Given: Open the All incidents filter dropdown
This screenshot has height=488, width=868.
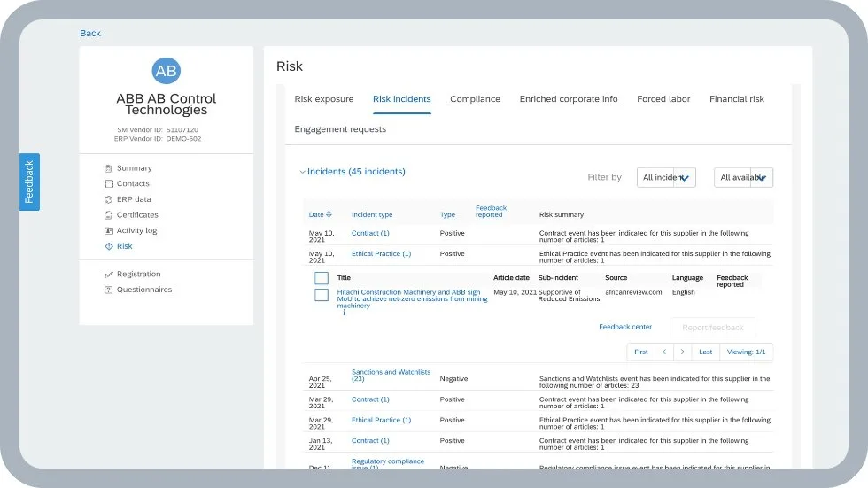Looking at the screenshot, I should pyautogui.click(x=666, y=178).
